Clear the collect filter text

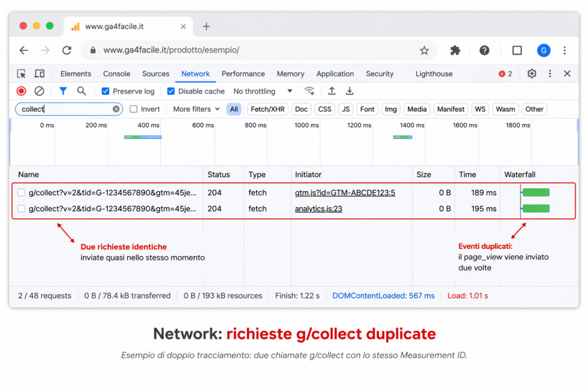tap(116, 109)
